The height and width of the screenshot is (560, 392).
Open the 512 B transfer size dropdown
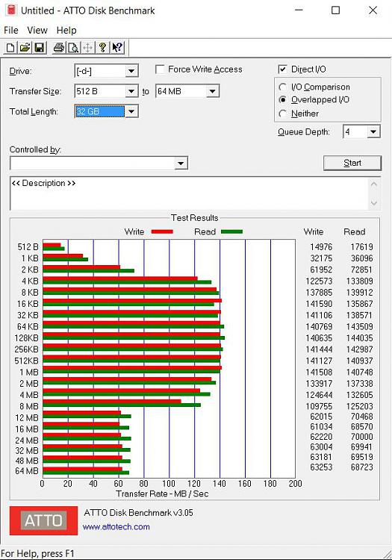[131, 91]
